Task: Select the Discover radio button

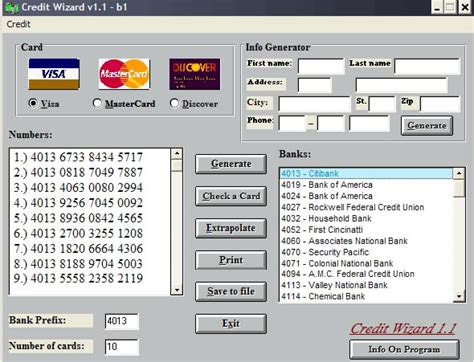Action: click(174, 103)
